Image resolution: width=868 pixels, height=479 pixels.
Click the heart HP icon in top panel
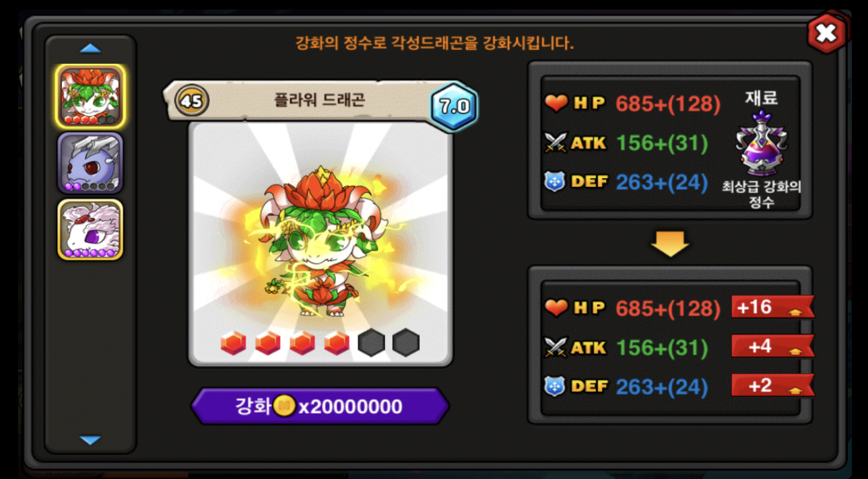556,103
